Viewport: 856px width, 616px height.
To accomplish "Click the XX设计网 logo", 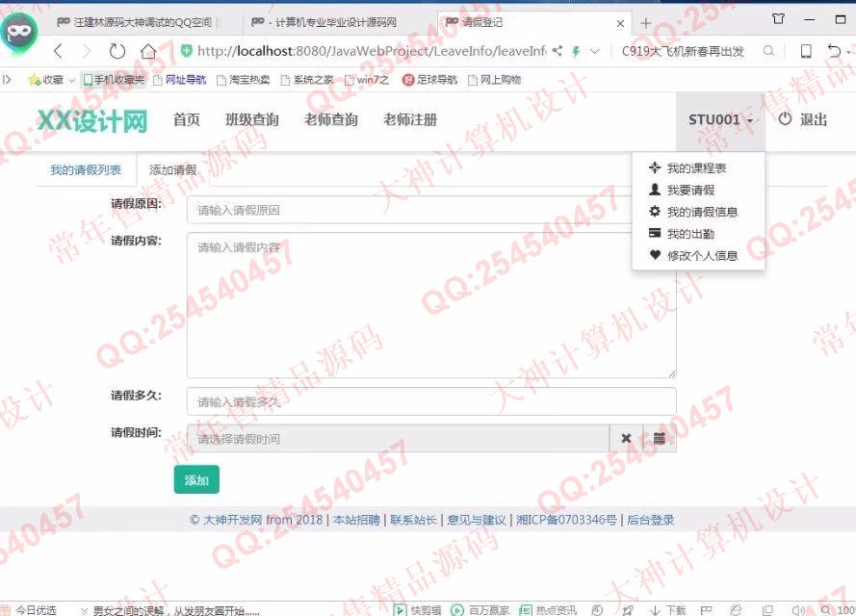I will pyautogui.click(x=92, y=120).
